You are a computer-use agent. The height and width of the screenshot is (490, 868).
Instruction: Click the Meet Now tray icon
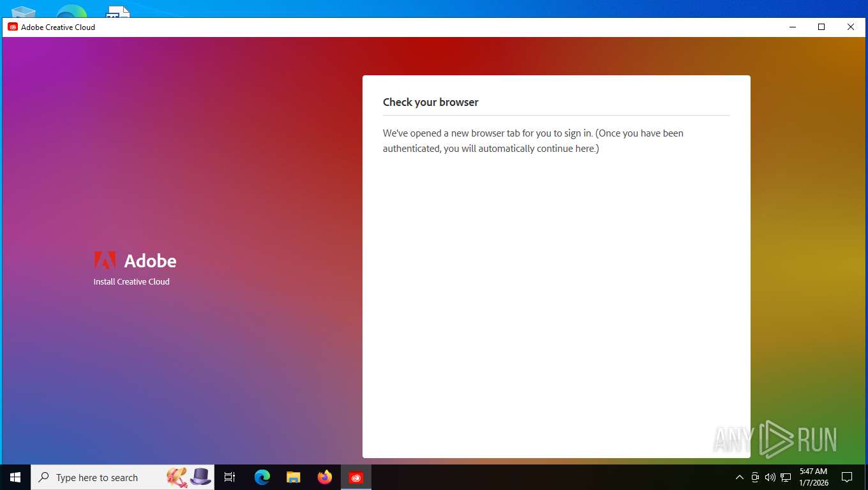pos(755,477)
